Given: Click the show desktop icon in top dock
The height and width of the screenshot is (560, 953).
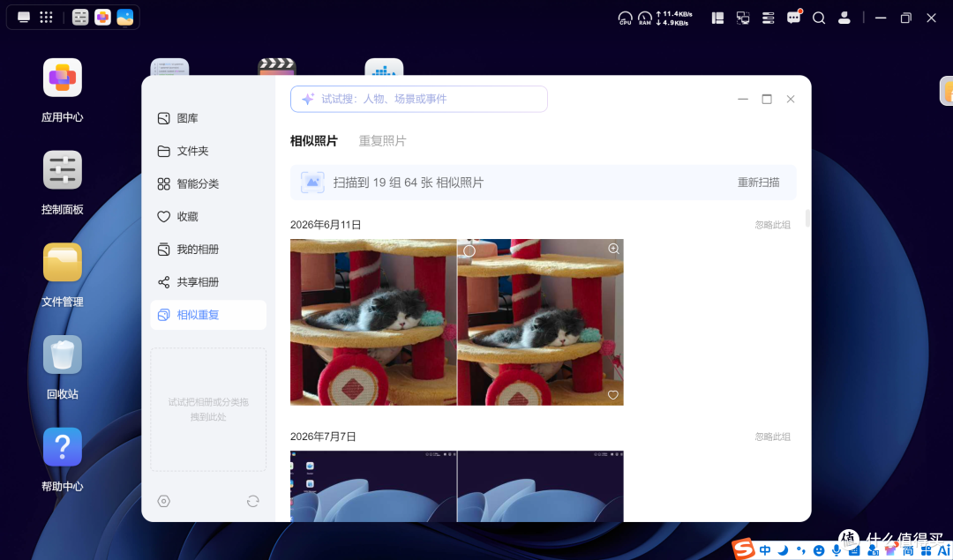Looking at the screenshot, I should [x=24, y=17].
